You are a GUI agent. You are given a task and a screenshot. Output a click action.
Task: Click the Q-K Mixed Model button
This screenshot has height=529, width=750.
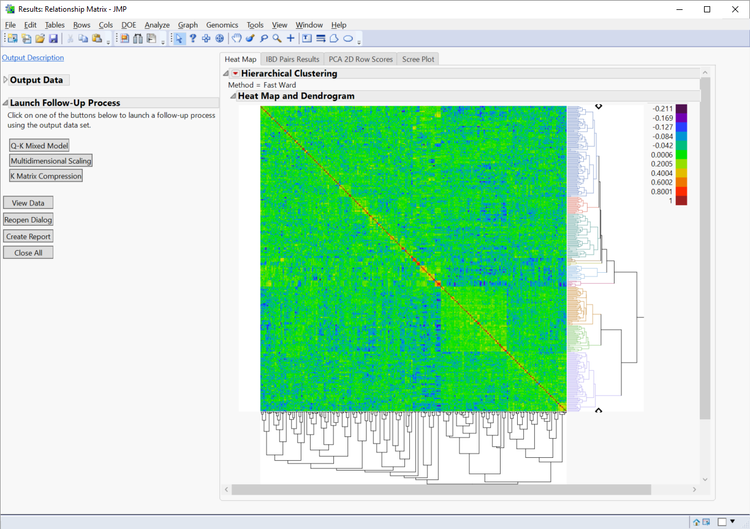39,146
